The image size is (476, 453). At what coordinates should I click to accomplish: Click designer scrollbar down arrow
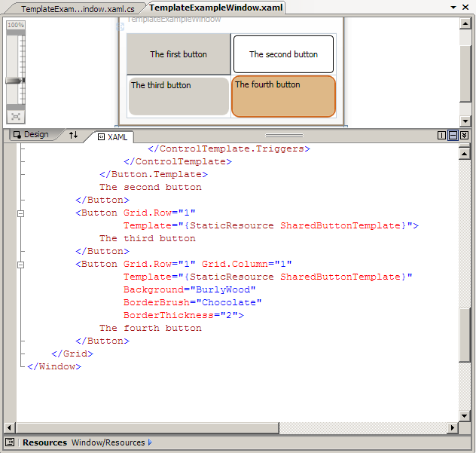click(x=465, y=121)
